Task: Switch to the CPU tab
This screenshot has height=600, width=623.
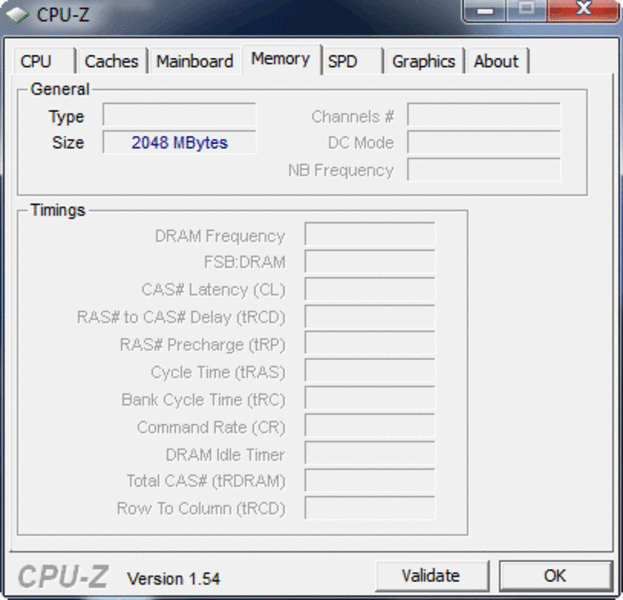Action: tap(44, 61)
